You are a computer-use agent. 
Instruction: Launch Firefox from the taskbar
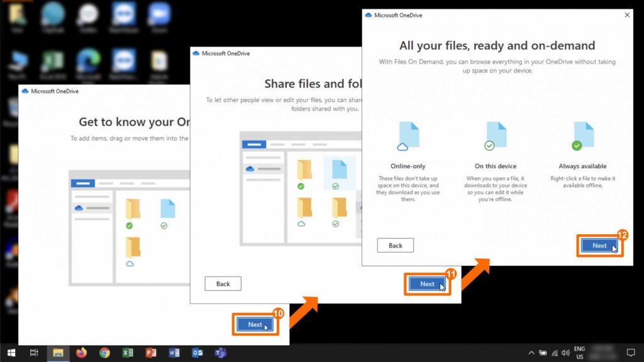(x=81, y=353)
